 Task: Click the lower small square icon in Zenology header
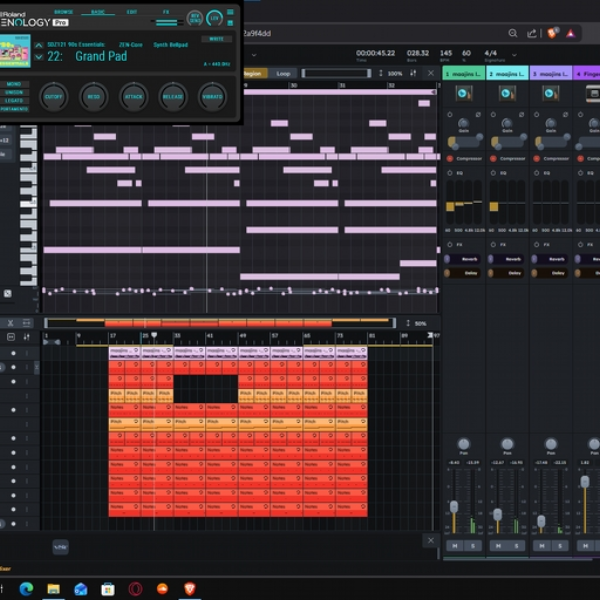(230, 23)
